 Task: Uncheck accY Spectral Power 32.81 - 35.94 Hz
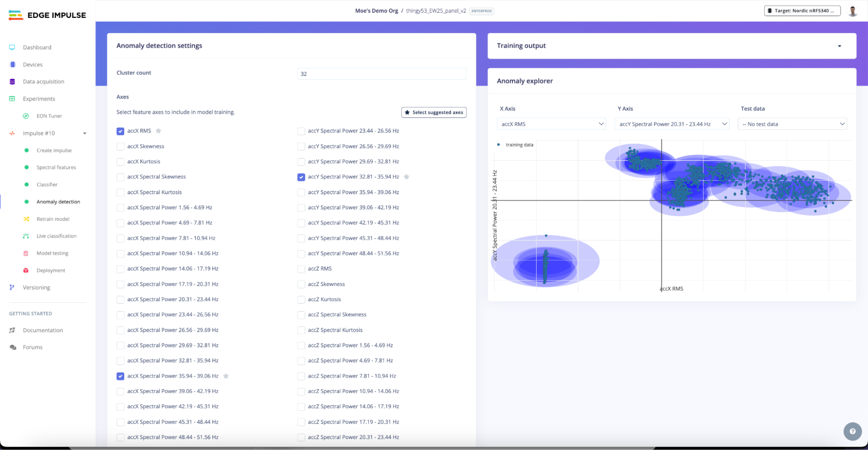tap(301, 177)
